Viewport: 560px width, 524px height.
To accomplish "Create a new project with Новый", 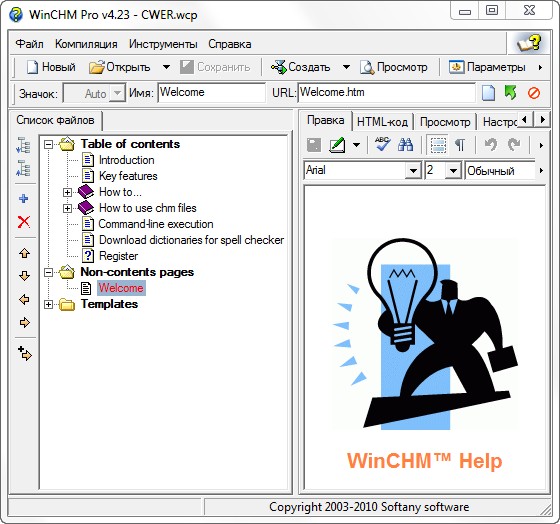I will click(51, 67).
